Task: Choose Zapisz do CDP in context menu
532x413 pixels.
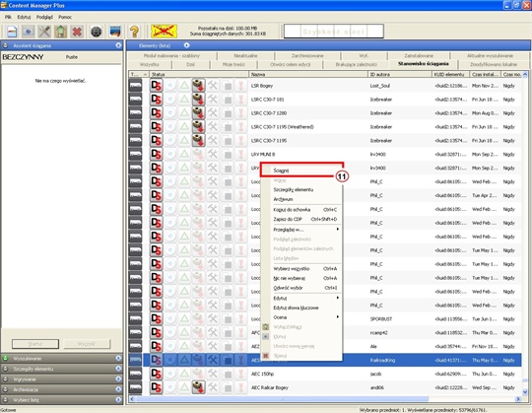Action: tap(301, 219)
